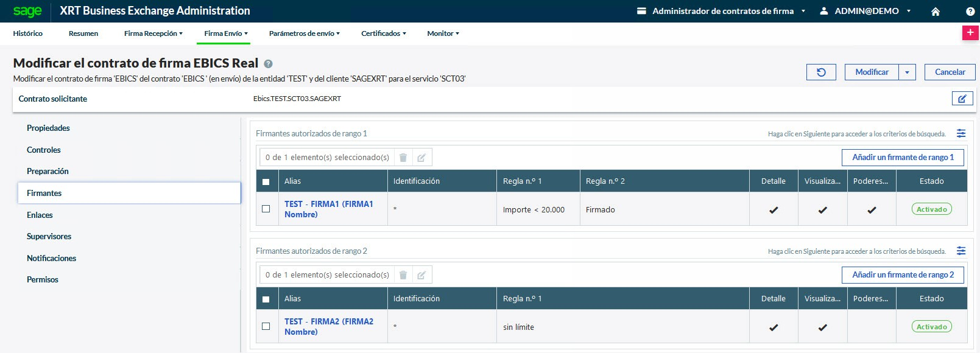This screenshot has height=353, width=980.
Task: Click the reset/undo arrow button
Action: 821,72
